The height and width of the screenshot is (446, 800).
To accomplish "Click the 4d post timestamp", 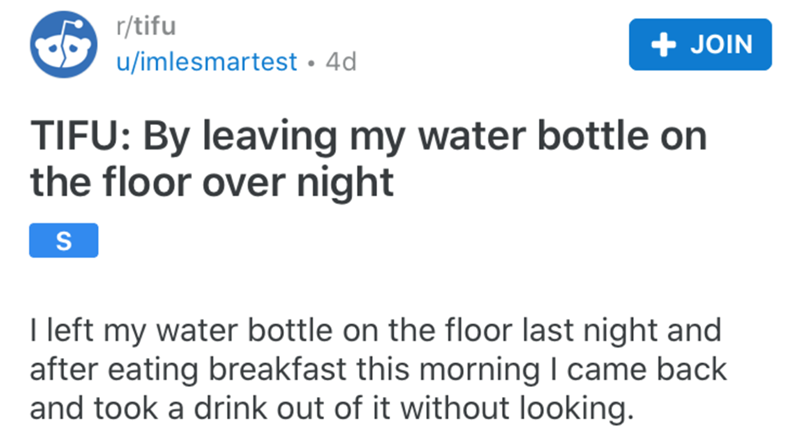I will click(x=341, y=62).
